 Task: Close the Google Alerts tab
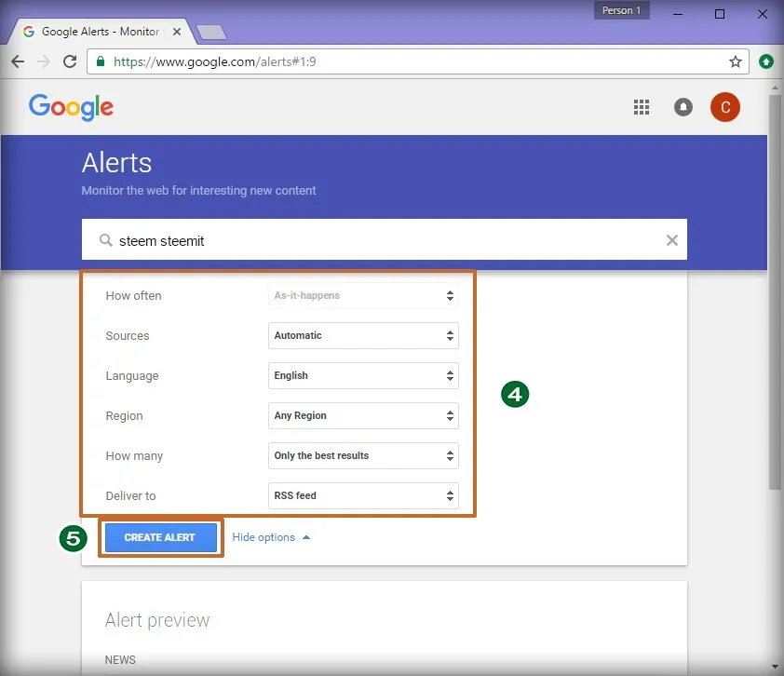[x=177, y=32]
